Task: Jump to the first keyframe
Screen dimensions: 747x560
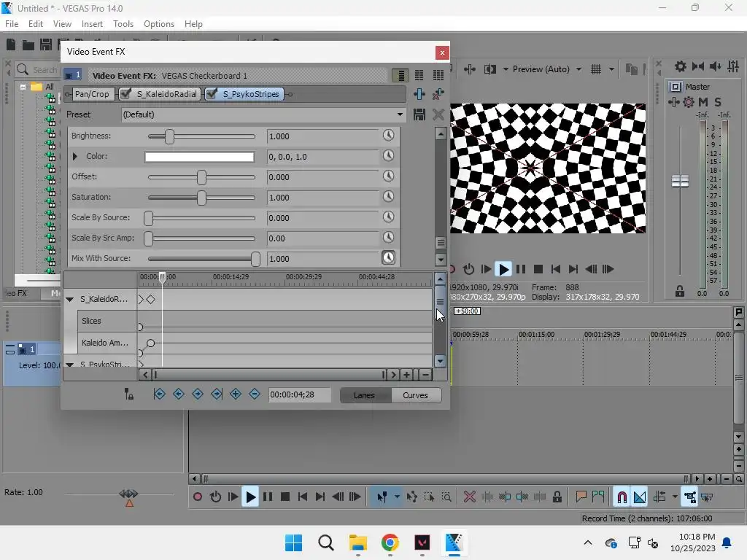Action: point(159,394)
